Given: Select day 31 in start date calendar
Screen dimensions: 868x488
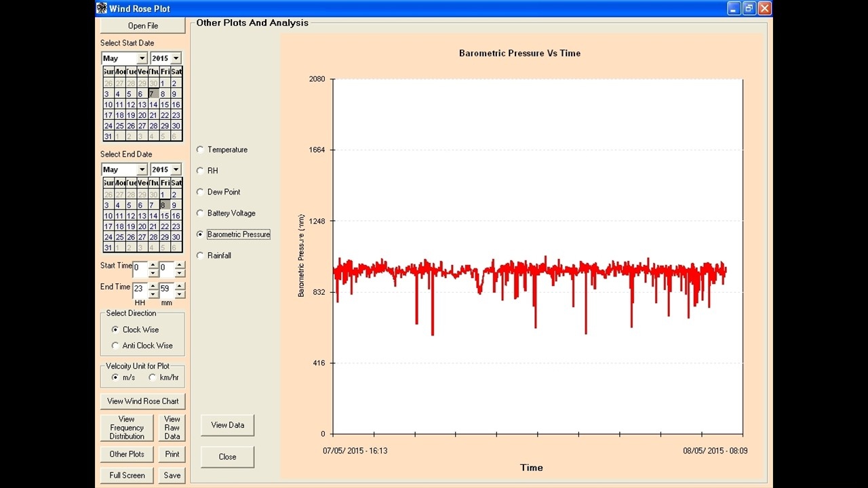Looking at the screenshot, I should 108,136.
